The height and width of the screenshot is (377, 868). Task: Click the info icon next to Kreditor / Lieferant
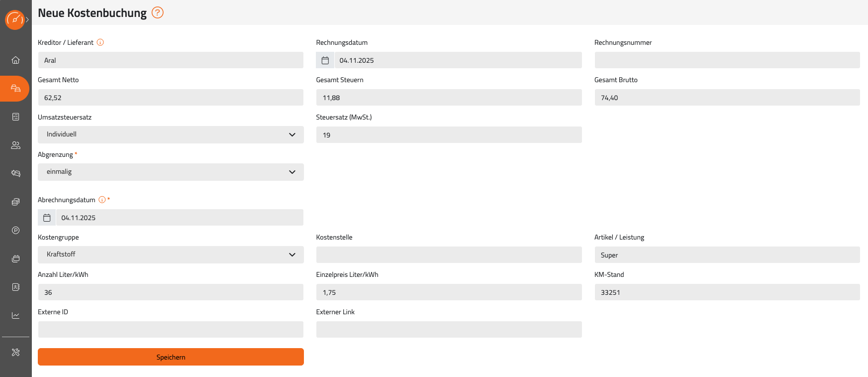pos(100,42)
